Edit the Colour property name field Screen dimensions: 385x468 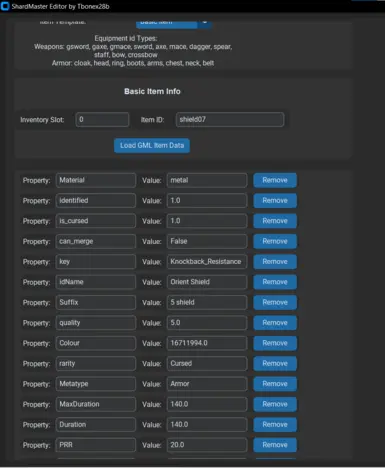(96, 343)
